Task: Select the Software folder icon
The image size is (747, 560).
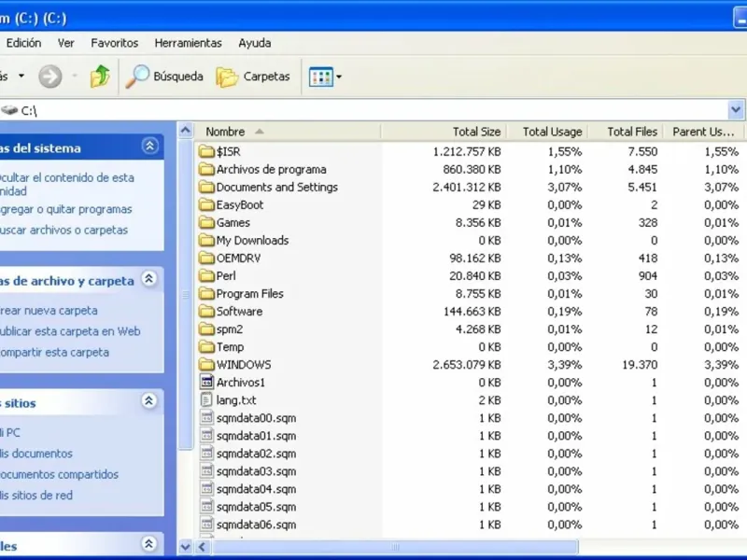Action: pos(206,312)
